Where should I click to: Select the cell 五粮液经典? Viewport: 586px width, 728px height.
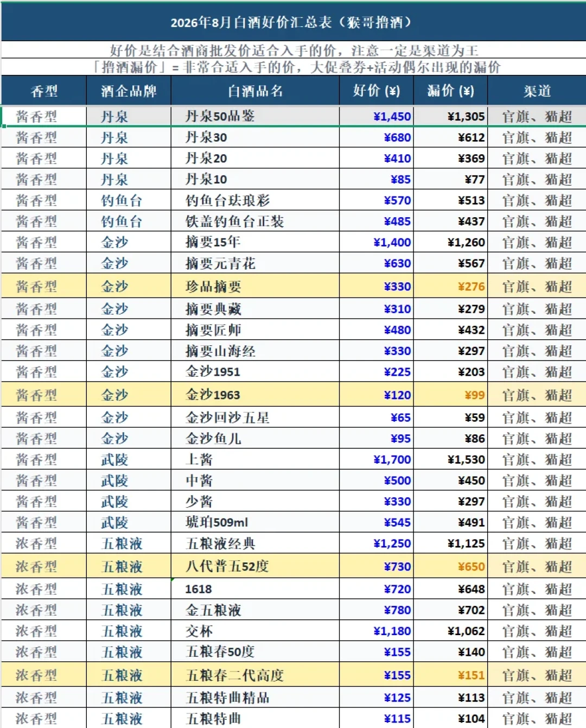click(x=255, y=543)
